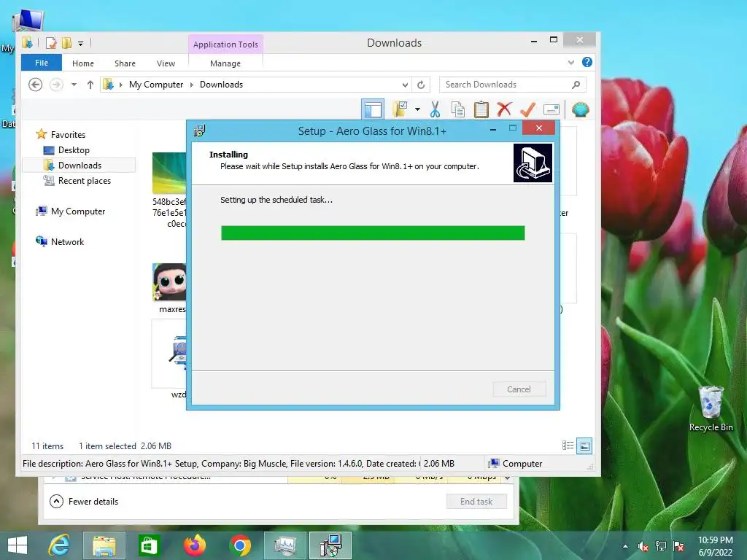Select the wzd file icon
The height and width of the screenshot is (560, 747).
pyautogui.click(x=179, y=354)
